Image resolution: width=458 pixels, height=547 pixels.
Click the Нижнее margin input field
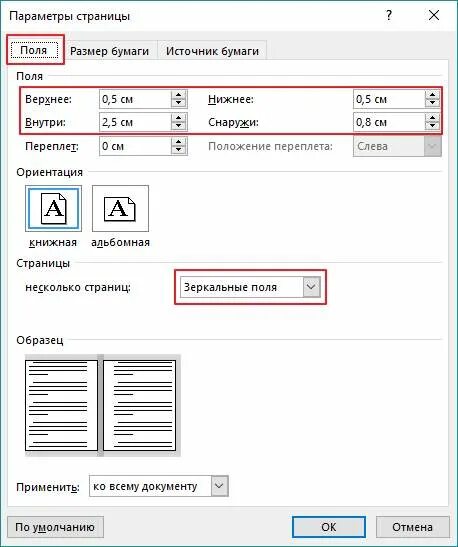[389, 99]
